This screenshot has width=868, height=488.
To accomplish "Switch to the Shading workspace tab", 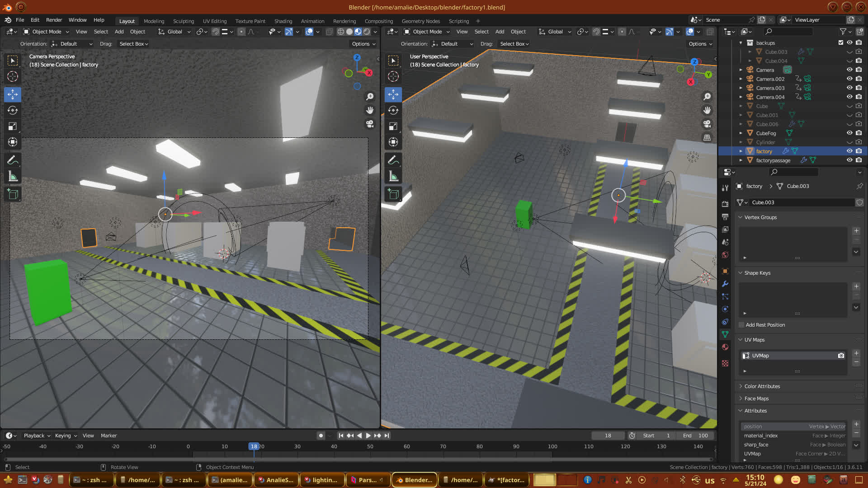I will coord(283,21).
